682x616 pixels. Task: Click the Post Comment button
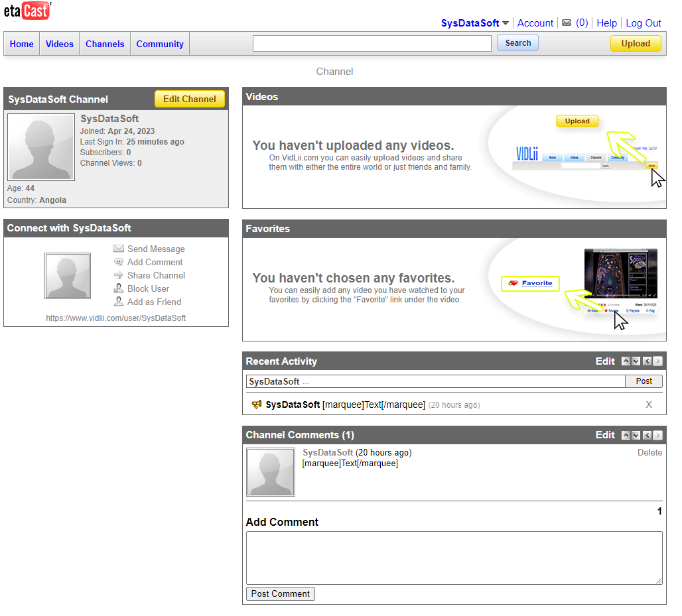[280, 593]
